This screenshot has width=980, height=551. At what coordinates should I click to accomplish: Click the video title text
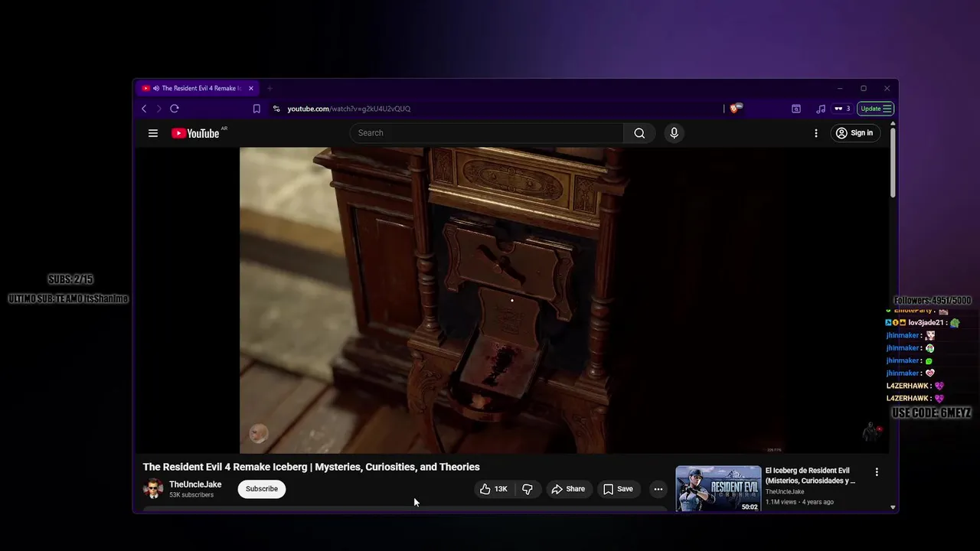point(312,467)
